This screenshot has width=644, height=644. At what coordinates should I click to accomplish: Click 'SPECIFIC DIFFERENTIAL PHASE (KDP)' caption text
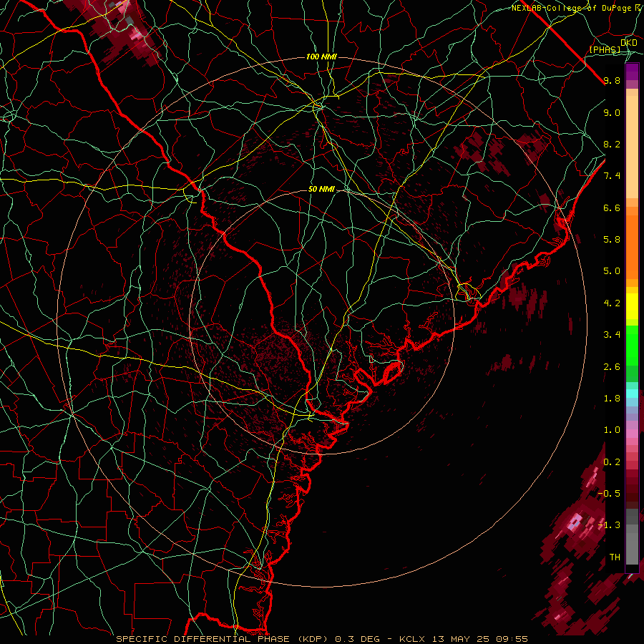[222, 639]
